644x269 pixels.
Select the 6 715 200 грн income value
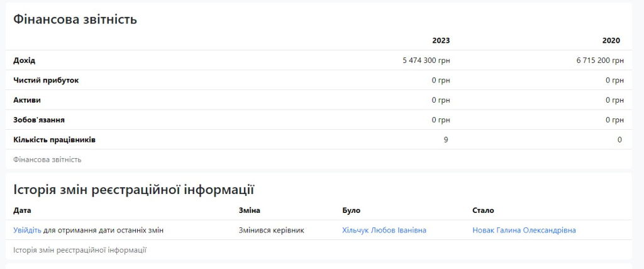coord(600,60)
